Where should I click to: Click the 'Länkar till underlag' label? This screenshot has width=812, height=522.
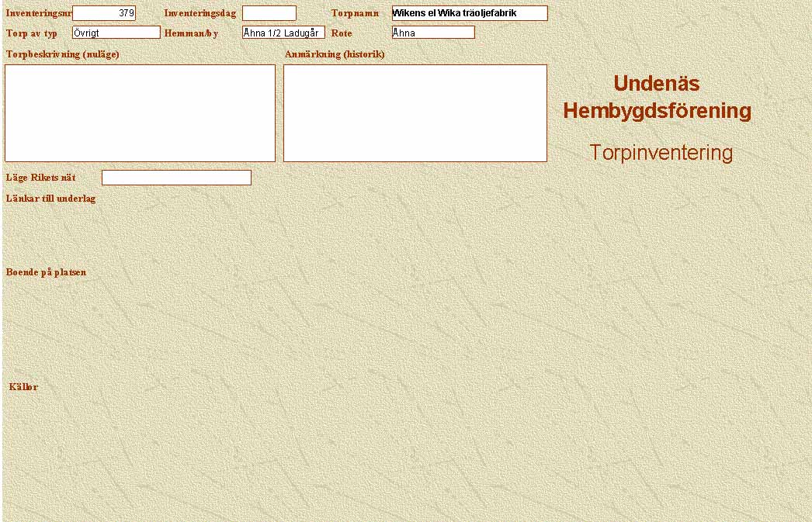click(x=50, y=199)
